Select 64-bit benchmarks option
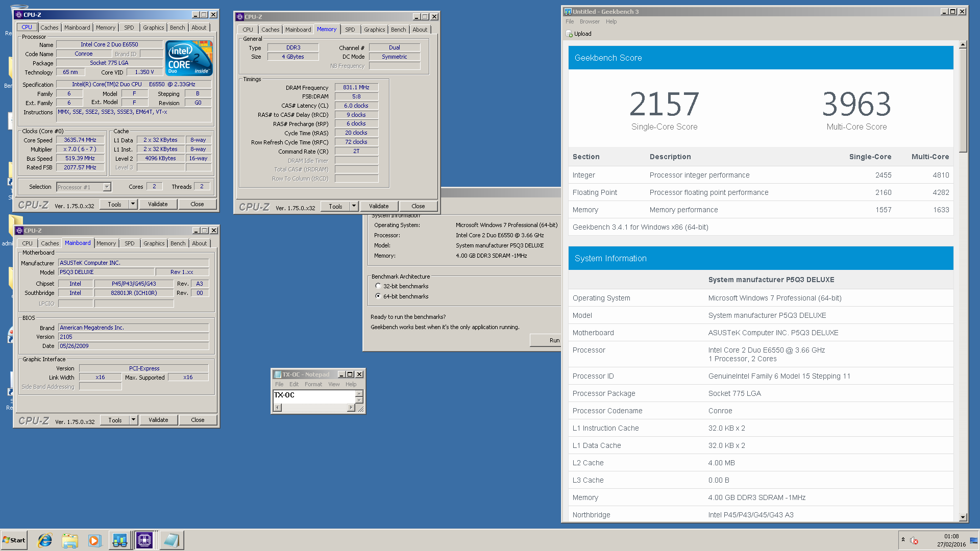The width and height of the screenshot is (980, 551). click(378, 296)
